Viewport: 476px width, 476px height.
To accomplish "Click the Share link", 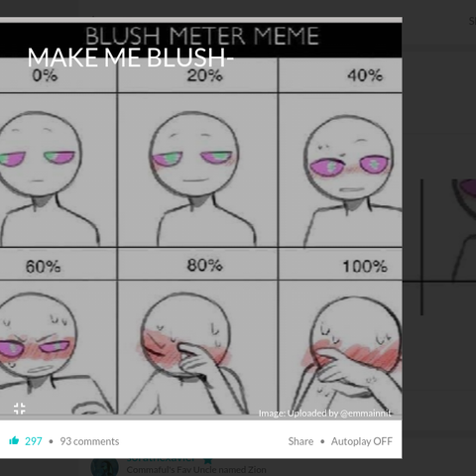I will pyautogui.click(x=300, y=441).
